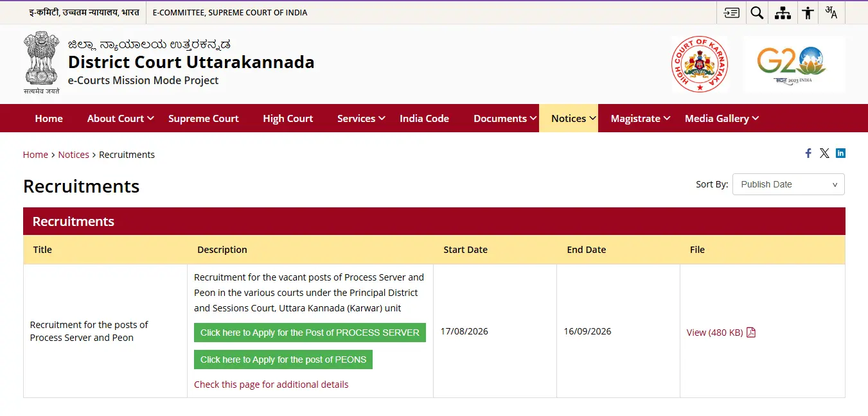Share page on LinkedIn
Screen dimensions: 868x416
(x=840, y=153)
